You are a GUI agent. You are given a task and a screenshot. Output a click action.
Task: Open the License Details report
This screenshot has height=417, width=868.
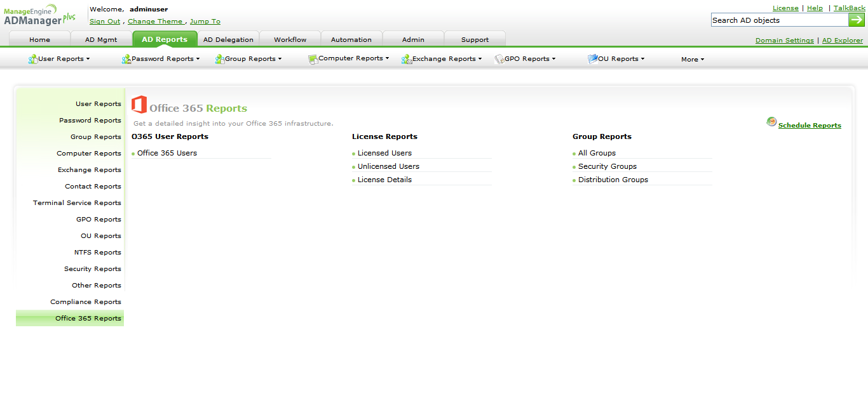(384, 180)
